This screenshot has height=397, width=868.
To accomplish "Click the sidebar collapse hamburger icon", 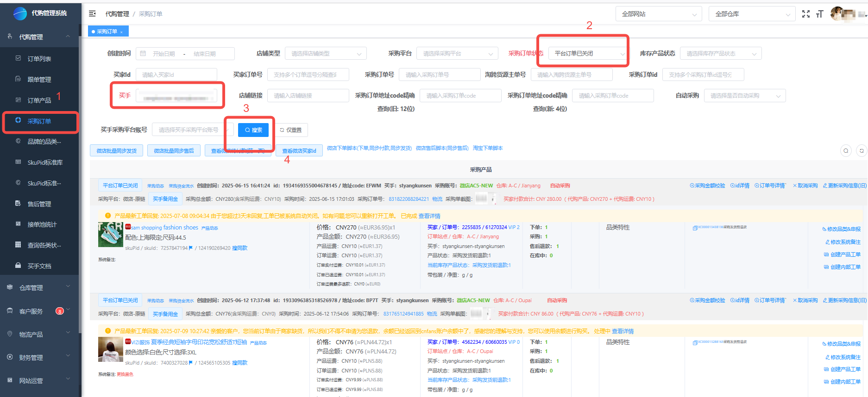I will point(92,14).
